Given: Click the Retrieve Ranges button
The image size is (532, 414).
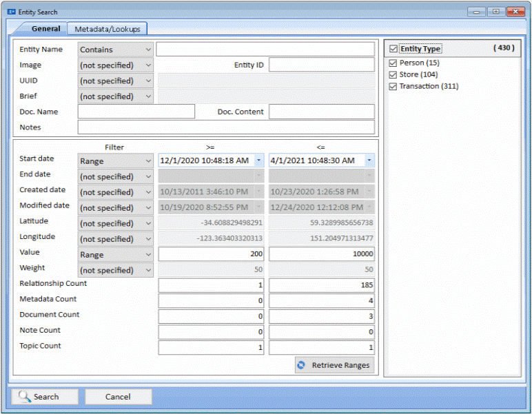Looking at the screenshot, I should tap(335, 365).
